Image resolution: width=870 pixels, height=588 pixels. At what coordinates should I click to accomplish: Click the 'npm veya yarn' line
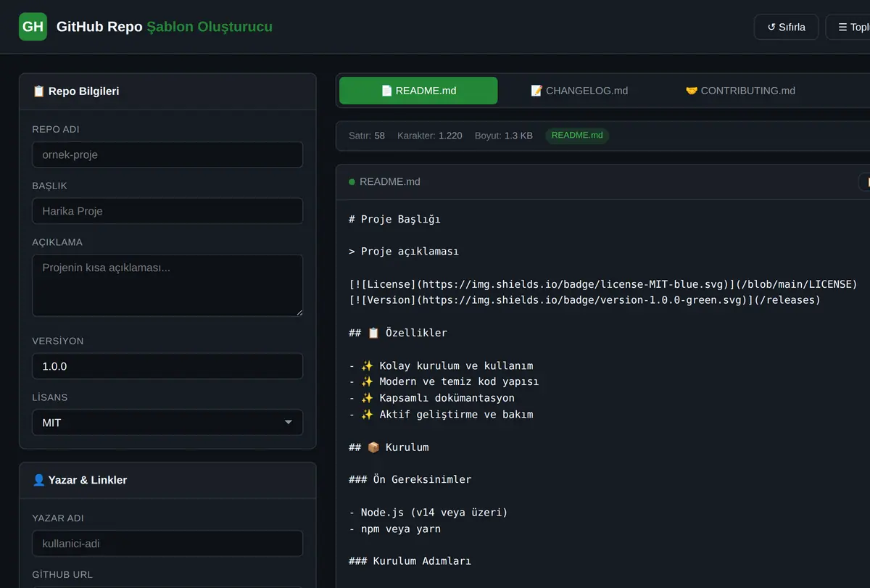[x=394, y=529]
